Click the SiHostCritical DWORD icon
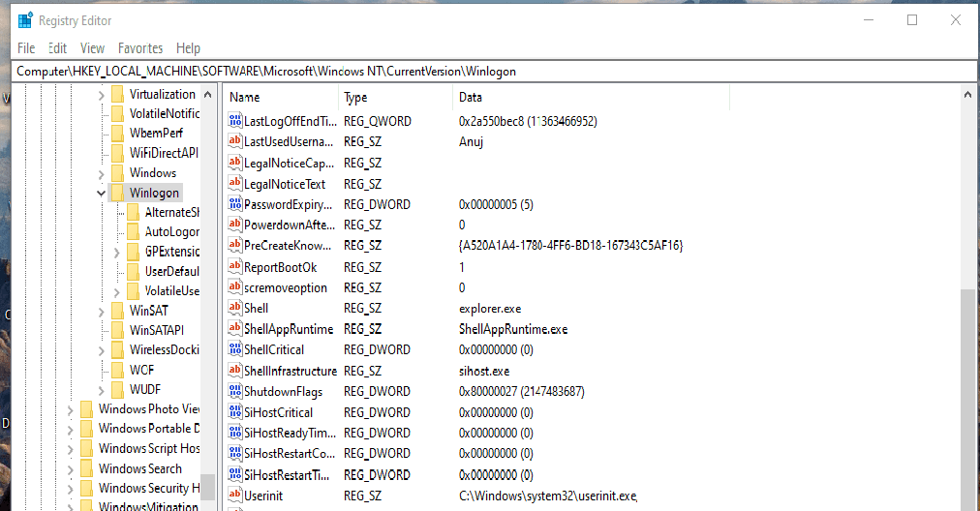 (x=235, y=412)
